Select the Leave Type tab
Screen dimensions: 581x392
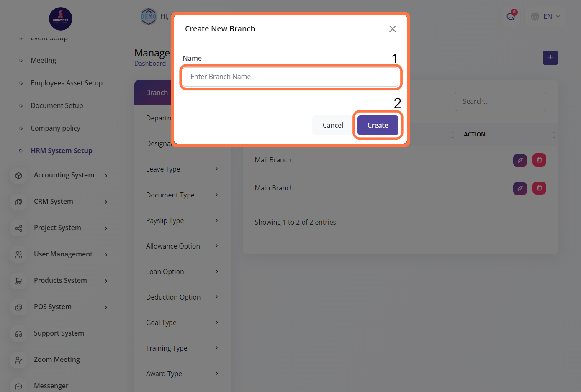point(163,169)
